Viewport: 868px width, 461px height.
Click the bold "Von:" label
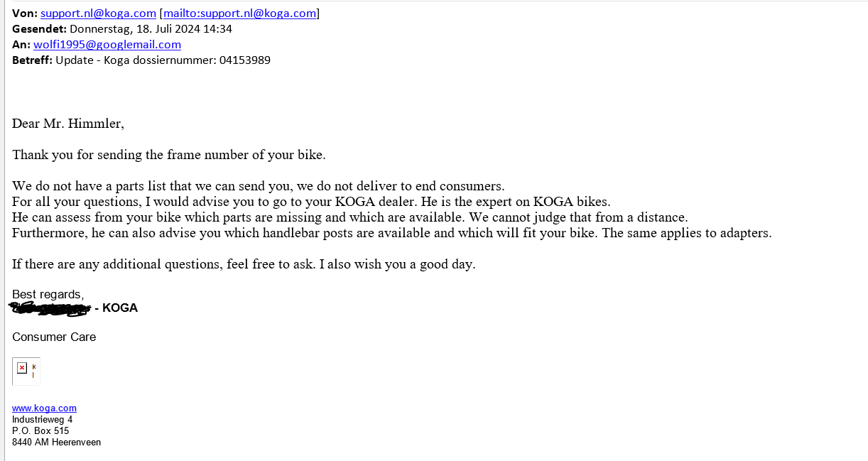coord(24,13)
